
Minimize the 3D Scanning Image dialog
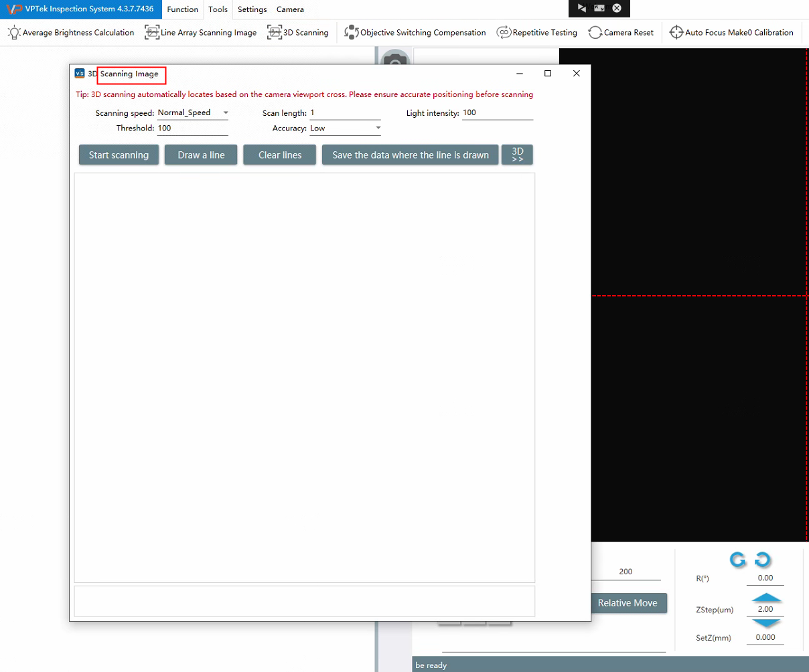[x=520, y=74]
